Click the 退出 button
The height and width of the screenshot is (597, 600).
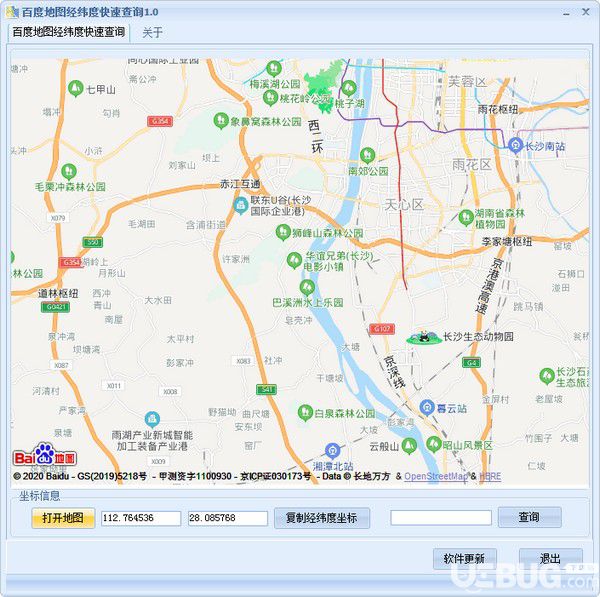click(x=550, y=558)
